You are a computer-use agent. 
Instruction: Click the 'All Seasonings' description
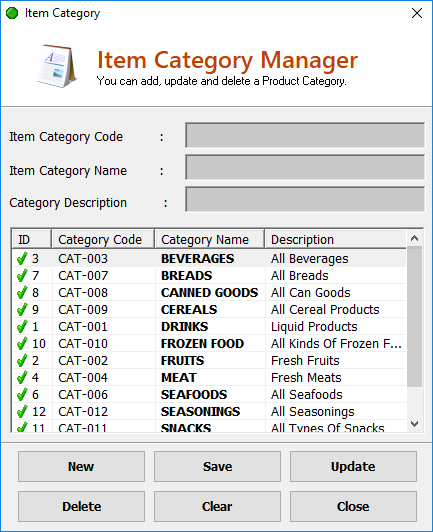tap(313, 412)
